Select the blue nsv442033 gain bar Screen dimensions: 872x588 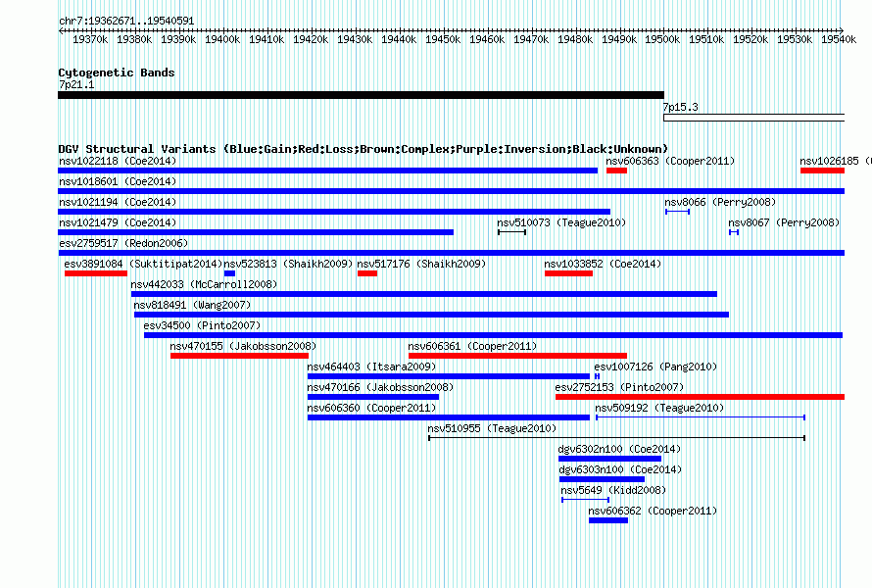[424, 294]
